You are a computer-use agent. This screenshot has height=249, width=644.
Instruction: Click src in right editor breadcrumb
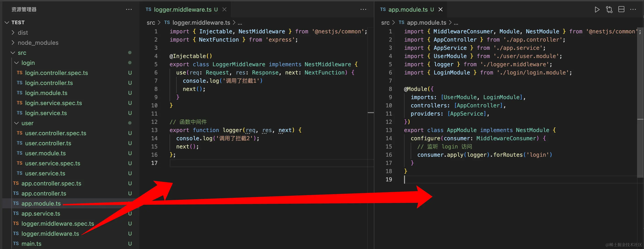(x=385, y=23)
